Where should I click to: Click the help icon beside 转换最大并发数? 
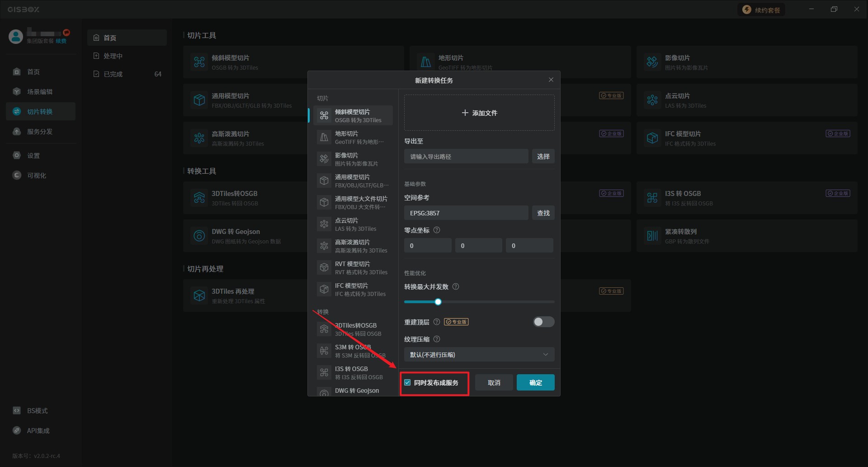(x=456, y=287)
